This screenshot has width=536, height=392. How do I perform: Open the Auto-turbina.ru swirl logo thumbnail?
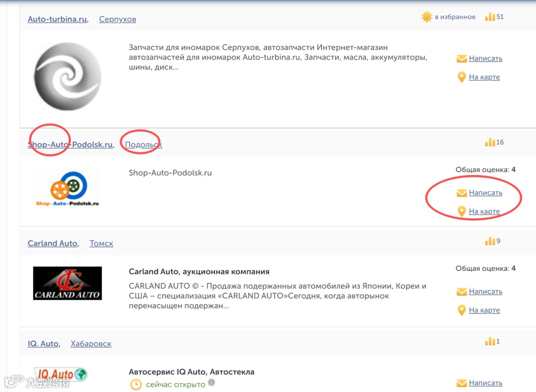[x=67, y=76]
